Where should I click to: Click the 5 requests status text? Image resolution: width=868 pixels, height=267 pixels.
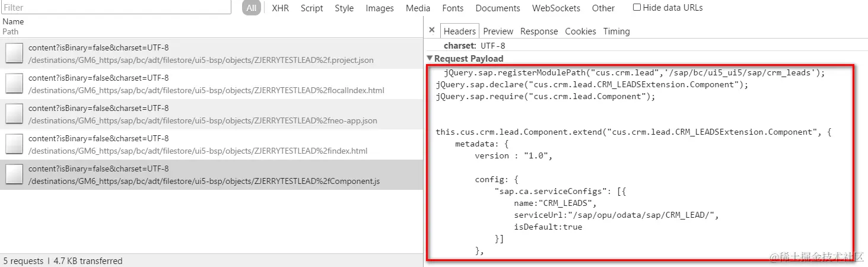tap(23, 261)
